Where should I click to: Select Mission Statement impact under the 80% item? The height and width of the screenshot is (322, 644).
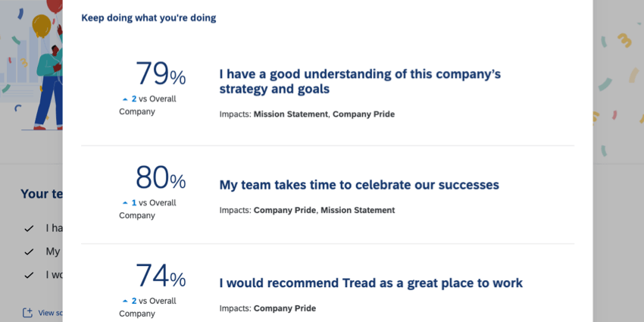pos(358,210)
